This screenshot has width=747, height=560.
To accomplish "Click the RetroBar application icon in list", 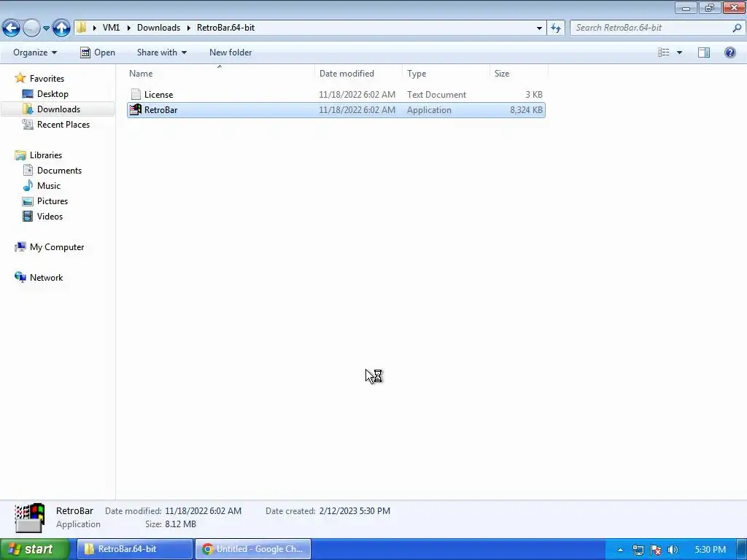I will click(x=136, y=109).
